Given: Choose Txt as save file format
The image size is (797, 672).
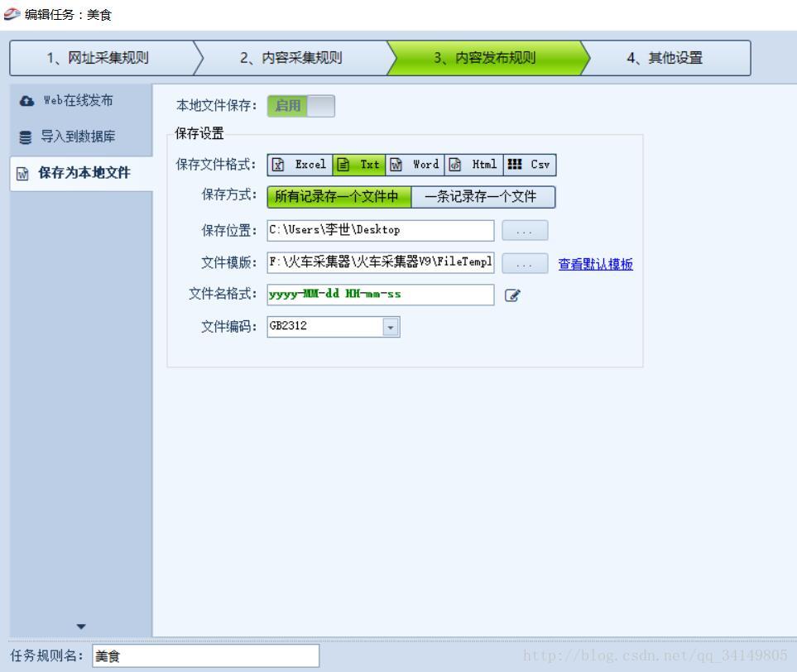Looking at the screenshot, I should tap(359, 165).
